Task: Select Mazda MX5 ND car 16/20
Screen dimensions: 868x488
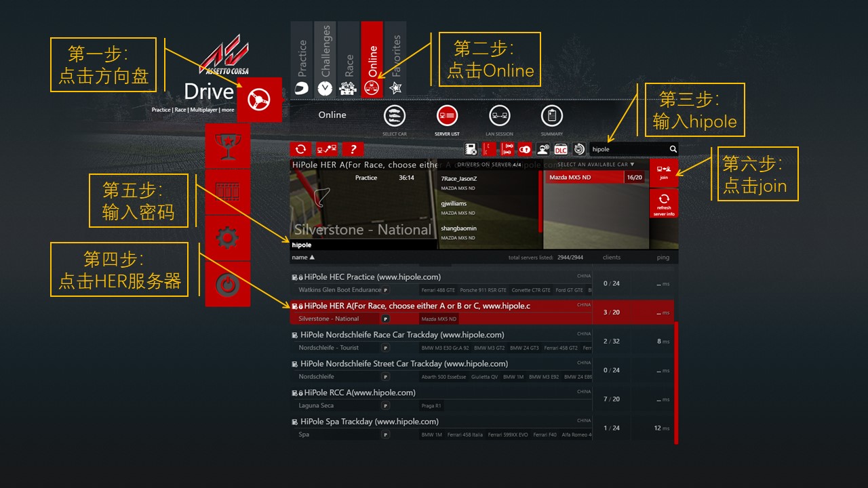Action: [596, 177]
